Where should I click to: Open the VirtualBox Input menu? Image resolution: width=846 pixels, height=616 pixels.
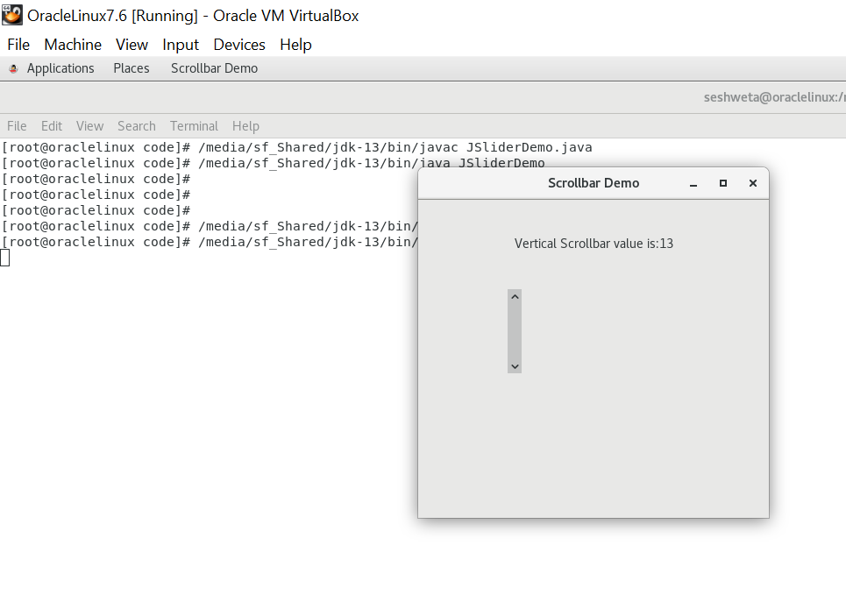[181, 45]
